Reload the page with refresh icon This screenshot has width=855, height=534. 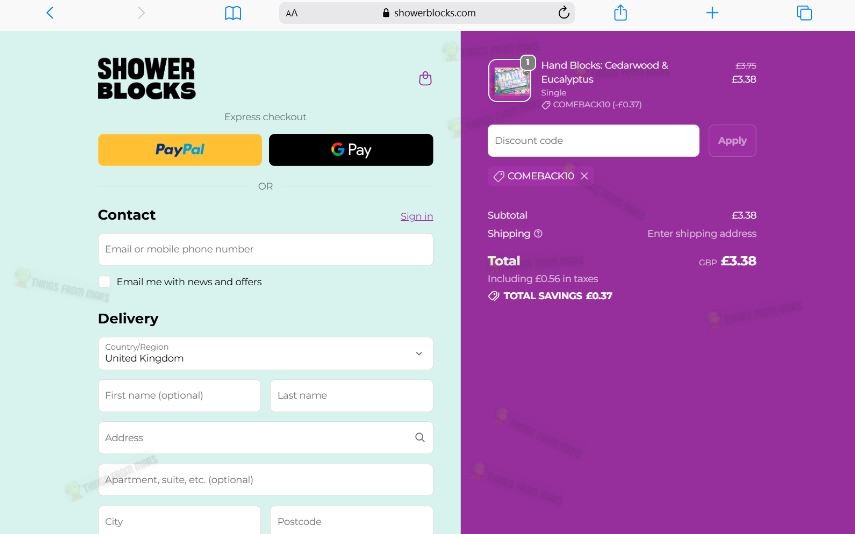click(x=564, y=13)
